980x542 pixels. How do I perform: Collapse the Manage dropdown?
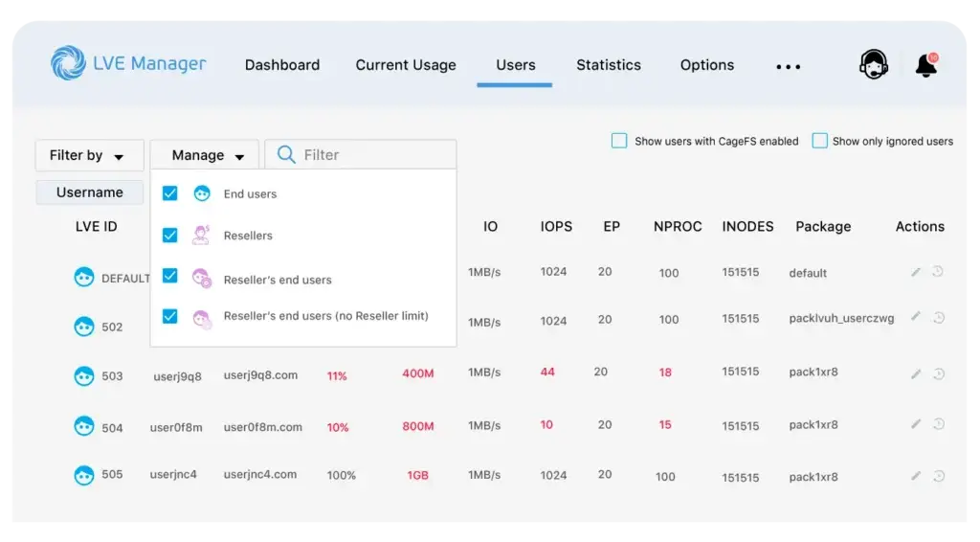[204, 155]
